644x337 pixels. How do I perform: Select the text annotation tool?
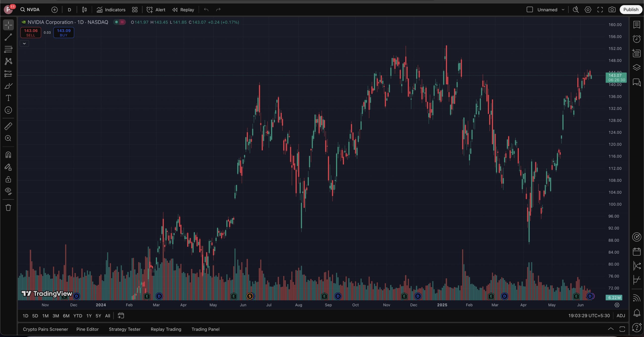8,98
